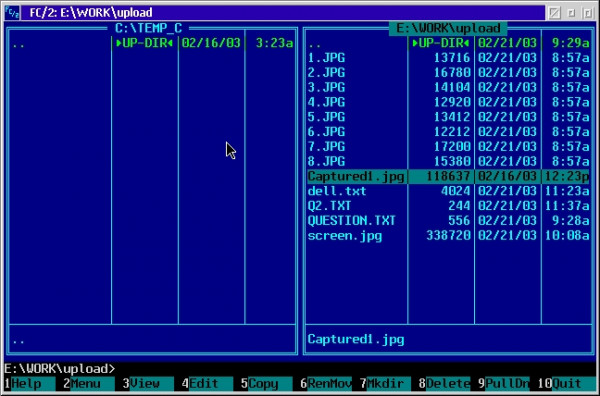Image resolution: width=600 pixels, height=396 pixels.
Task: Select the 7.JPG file row
Action: click(448, 147)
